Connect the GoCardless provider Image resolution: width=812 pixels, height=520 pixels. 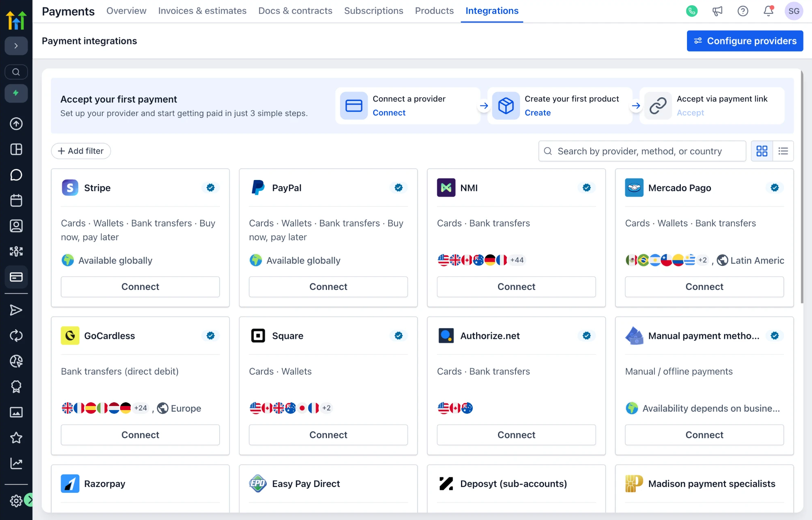click(x=140, y=435)
